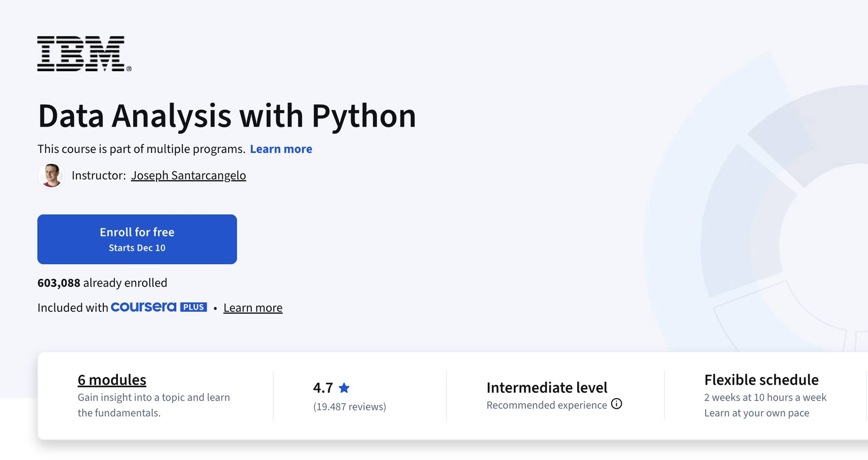Click the Data Analysis with Python title

pos(227,116)
